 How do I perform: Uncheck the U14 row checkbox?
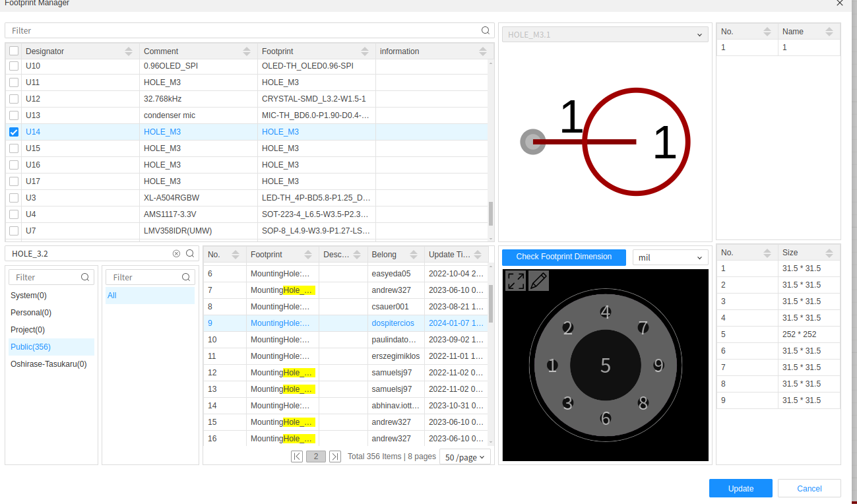coord(14,132)
